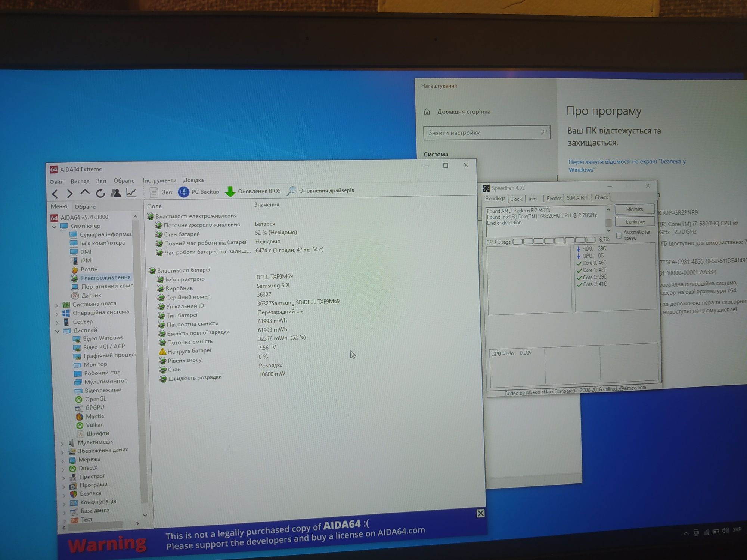The image size is (747, 560).
Task: Go back with AIDA64 left arrow
Action: (x=55, y=194)
